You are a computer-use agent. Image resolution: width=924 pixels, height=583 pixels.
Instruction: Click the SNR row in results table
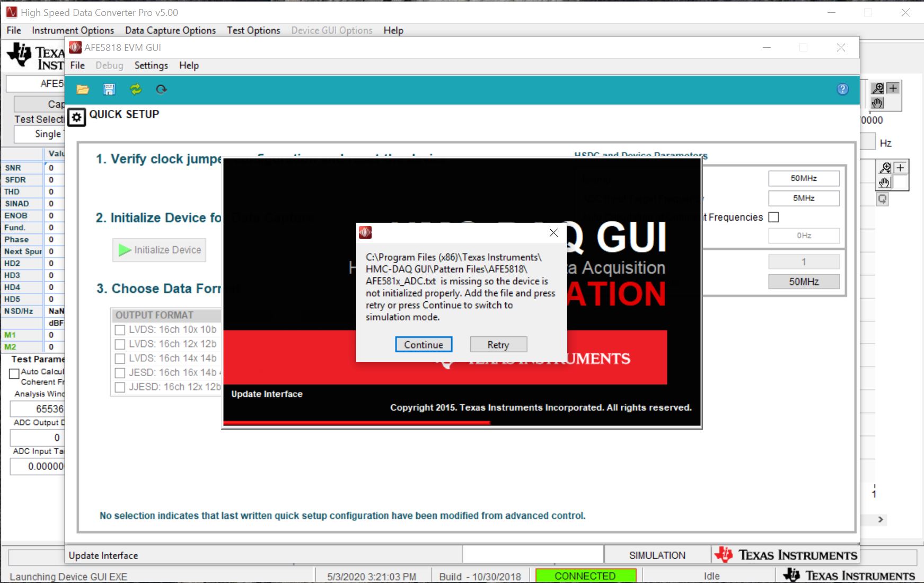(33, 168)
